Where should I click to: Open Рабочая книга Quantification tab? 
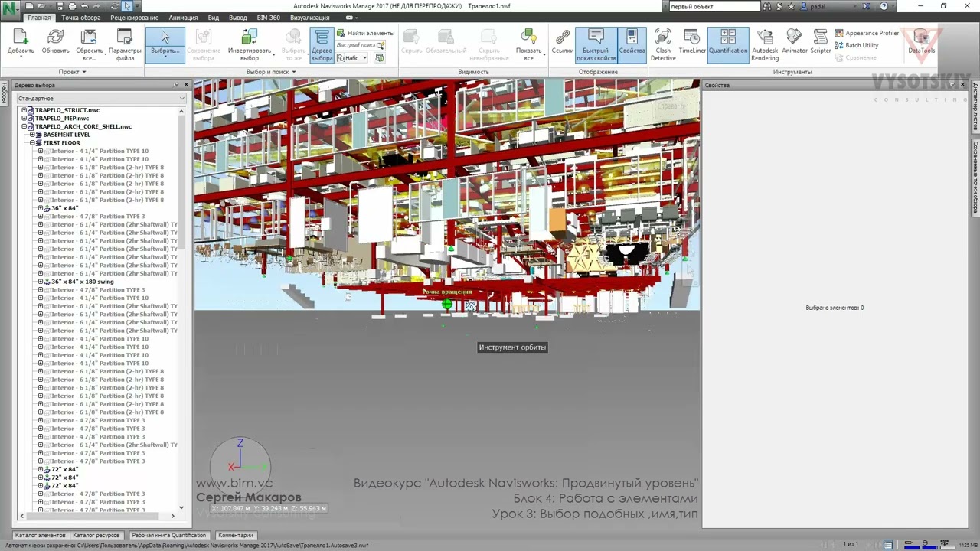pyautogui.click(x=168, y=536)
